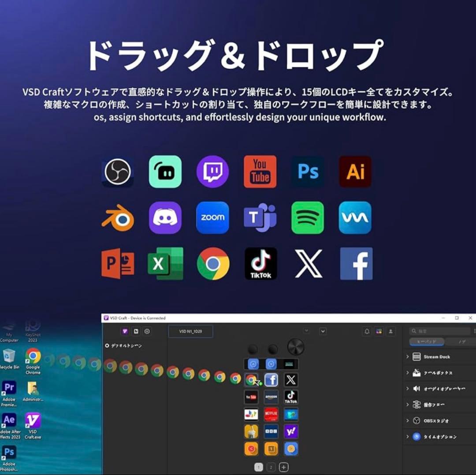The width and height of the screenshot is (476, 475).
Task: Open the Administrator folder on the desktop
Action: (33, 392)
